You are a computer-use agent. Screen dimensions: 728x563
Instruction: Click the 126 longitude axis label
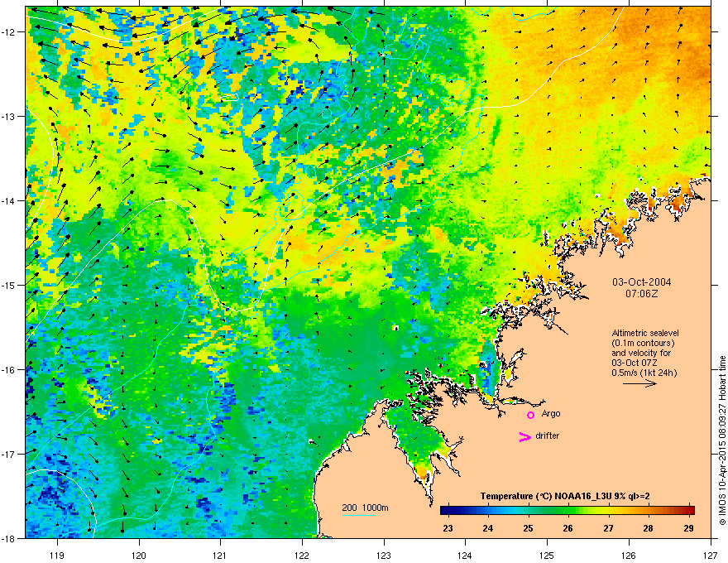(x=629, y=556)
